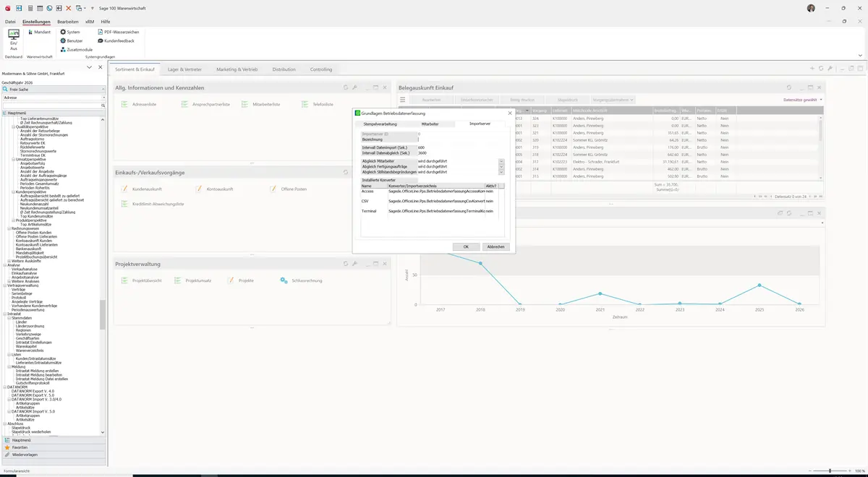Open the Abgleich Mitarbeiter dropdown
868x477 pixels.
[501, 162]
